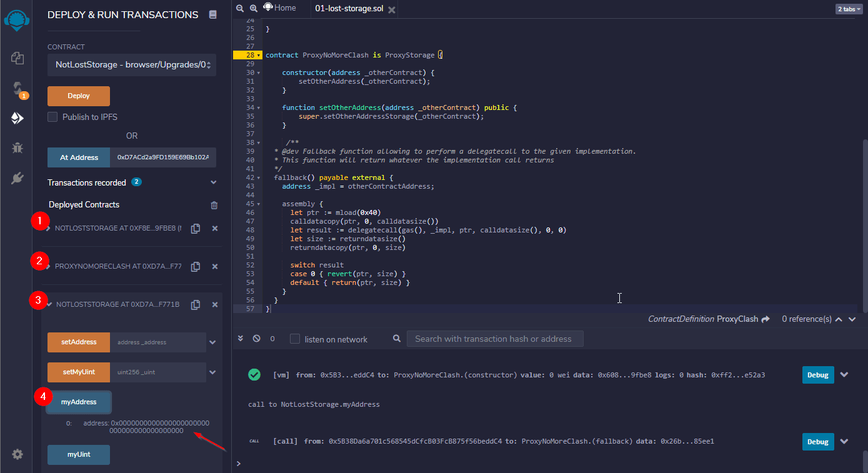Fold the fallback function at line 42
Image resolution: width=868 pixels, height=473 pixels.
tap(259, 177)
